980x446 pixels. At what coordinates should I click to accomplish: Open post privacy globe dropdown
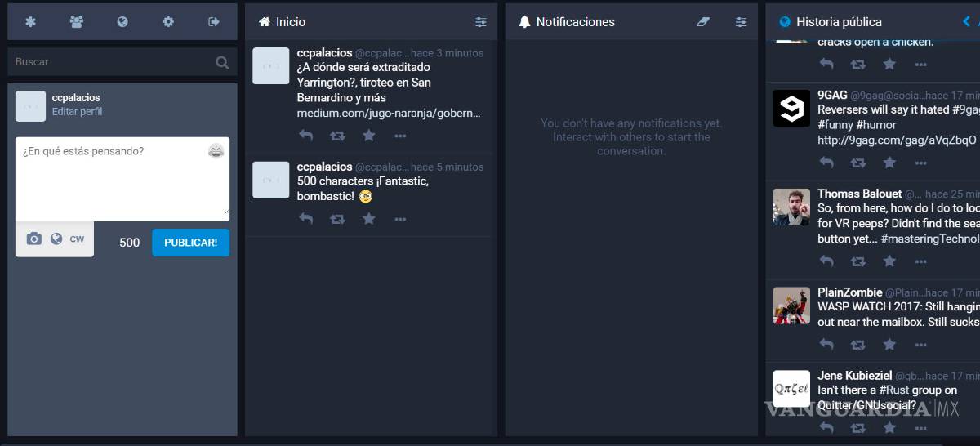click(56, 239)
